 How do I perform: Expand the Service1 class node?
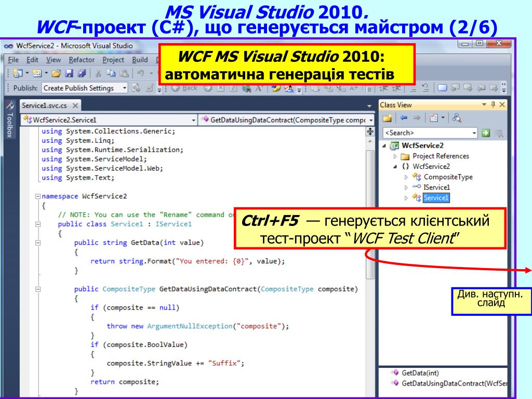[x=406, y=198]
